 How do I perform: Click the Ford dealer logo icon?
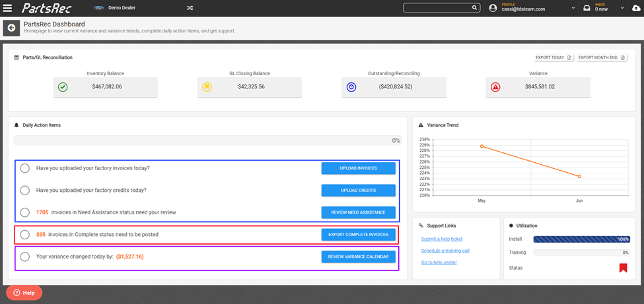[x=98, y=8]
